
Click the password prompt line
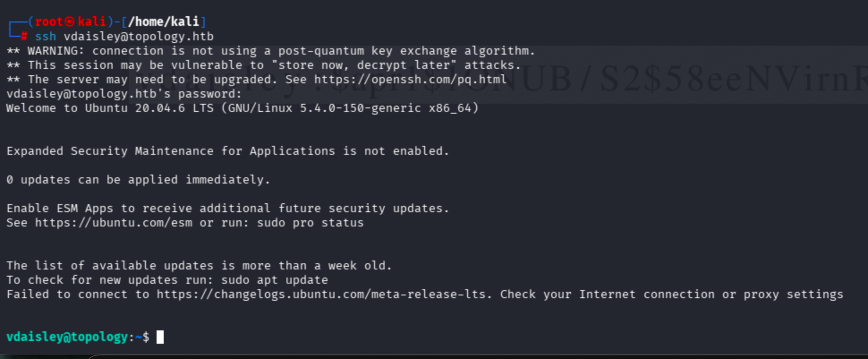click(x=124, y=94)
